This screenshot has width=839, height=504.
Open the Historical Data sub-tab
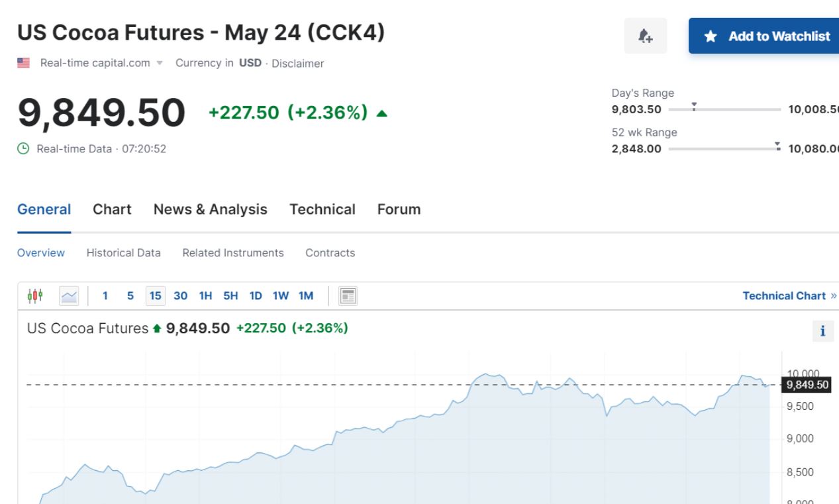coord(123,253)
